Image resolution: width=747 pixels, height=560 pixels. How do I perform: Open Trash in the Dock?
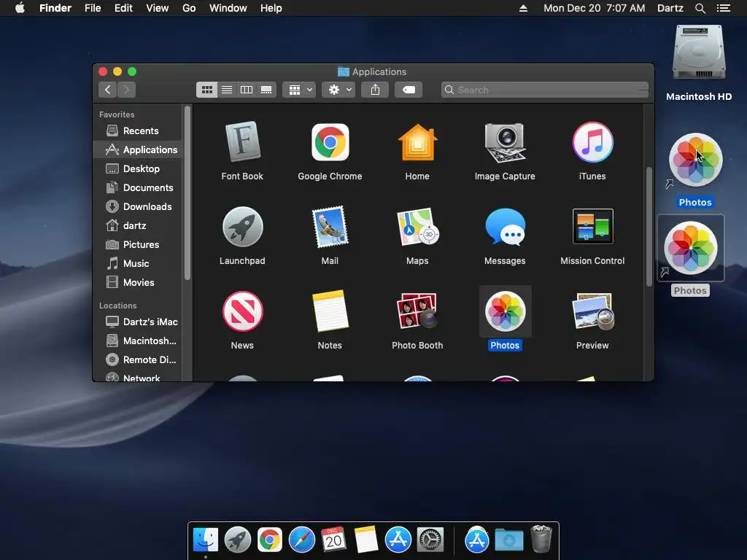point(541,539)
